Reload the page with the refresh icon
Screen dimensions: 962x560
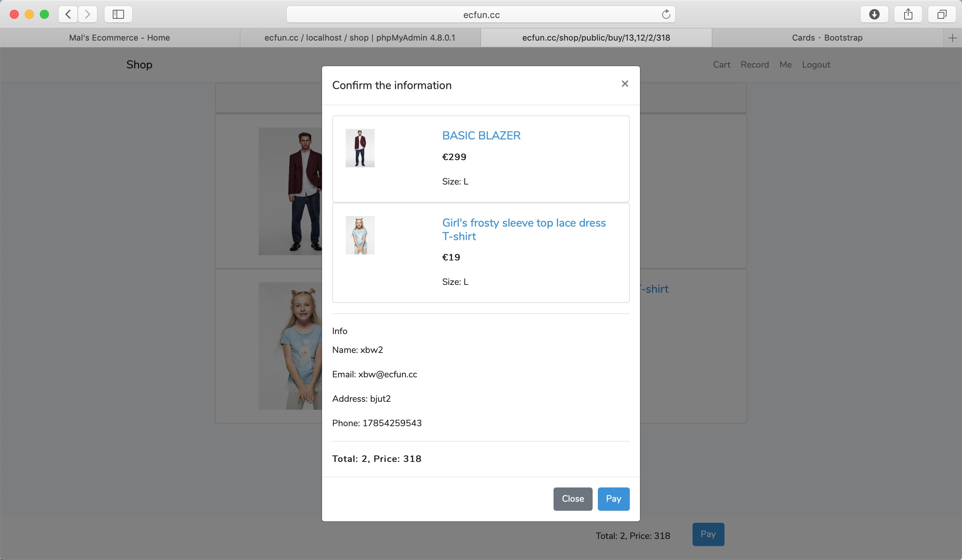[x=666, y=15]
